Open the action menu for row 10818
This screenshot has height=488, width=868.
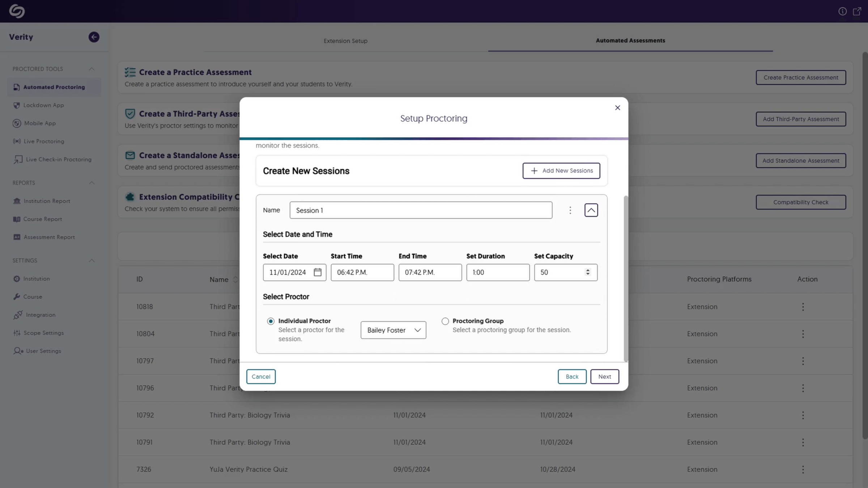[x=803, y=307]
